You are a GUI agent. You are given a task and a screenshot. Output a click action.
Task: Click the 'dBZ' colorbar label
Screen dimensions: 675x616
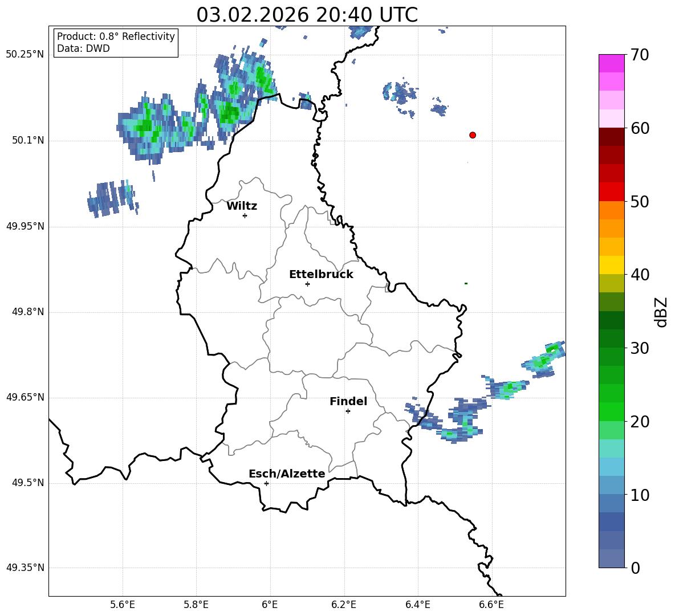tap(662, 312)
